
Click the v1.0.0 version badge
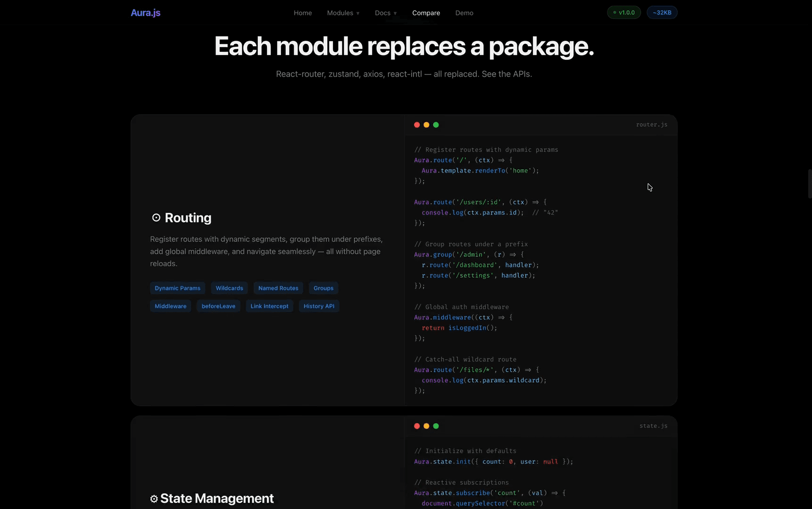tap(623, 12)
